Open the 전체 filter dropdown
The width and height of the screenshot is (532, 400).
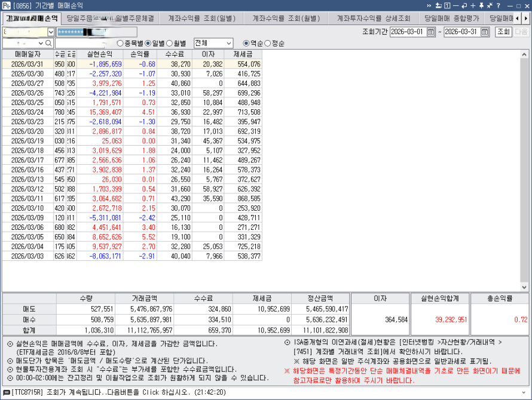pos(228,44)
